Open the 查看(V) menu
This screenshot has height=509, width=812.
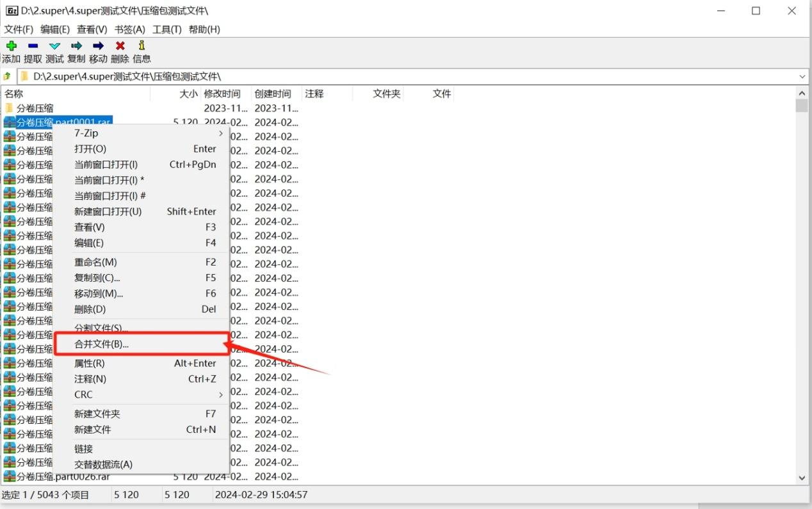click(92, 29)
